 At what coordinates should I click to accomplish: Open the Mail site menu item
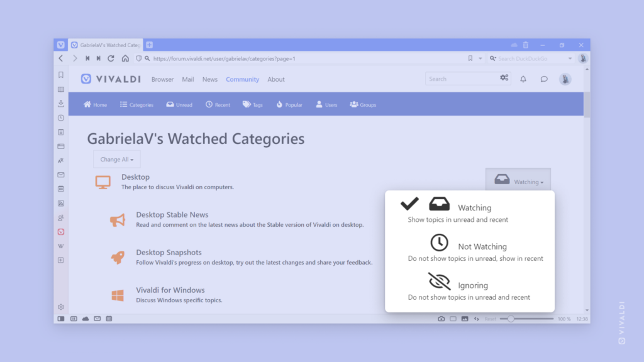[x=187, y=79]
